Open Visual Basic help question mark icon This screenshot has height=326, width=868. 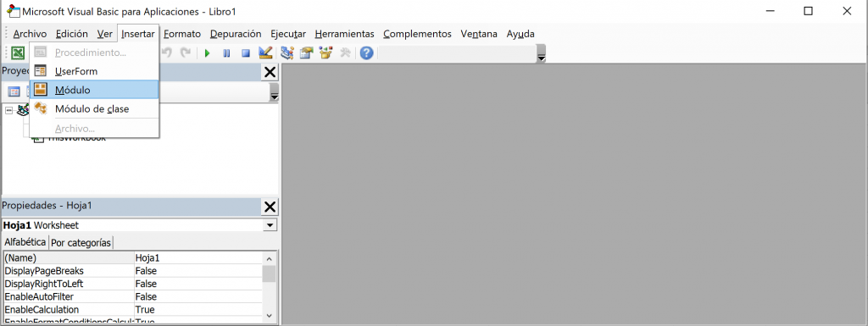[x=366, y=53]
